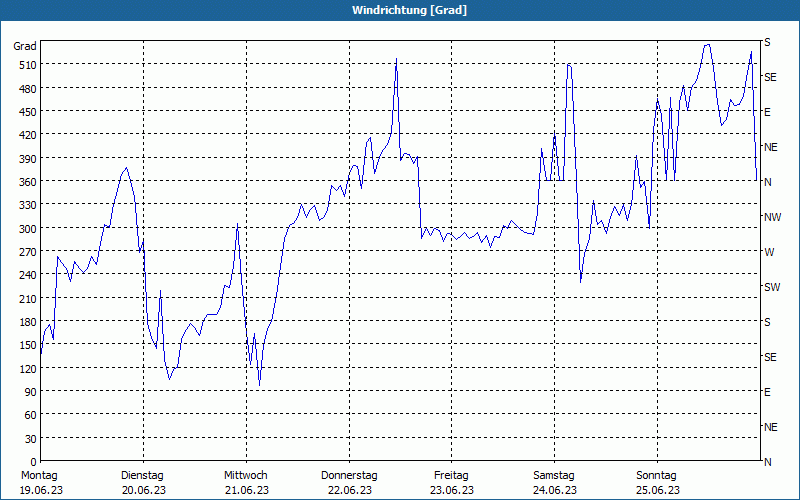
Task: Select the bottom N compass label
Action: (x=768, y=462)
